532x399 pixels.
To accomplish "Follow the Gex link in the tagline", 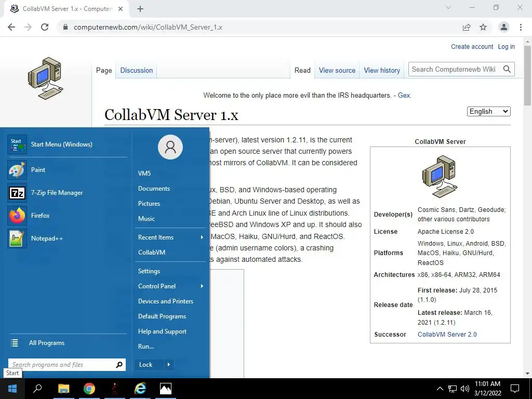I will [404, 96].
